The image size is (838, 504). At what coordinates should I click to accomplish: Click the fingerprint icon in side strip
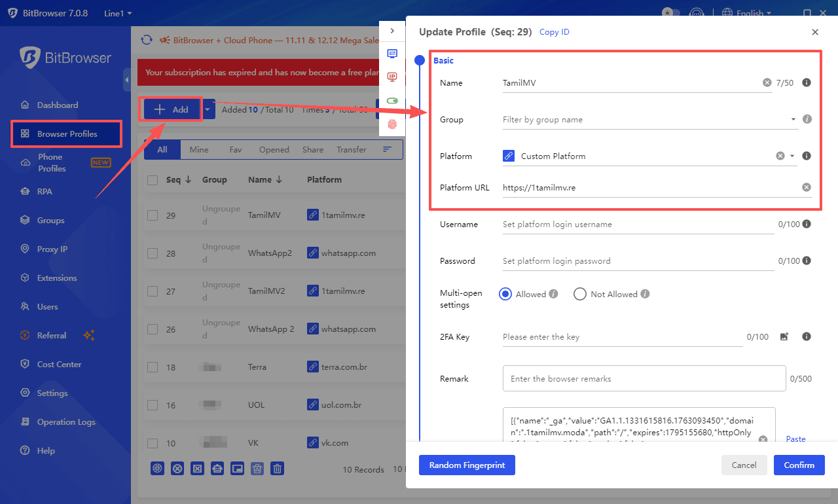tap(392, 124)
